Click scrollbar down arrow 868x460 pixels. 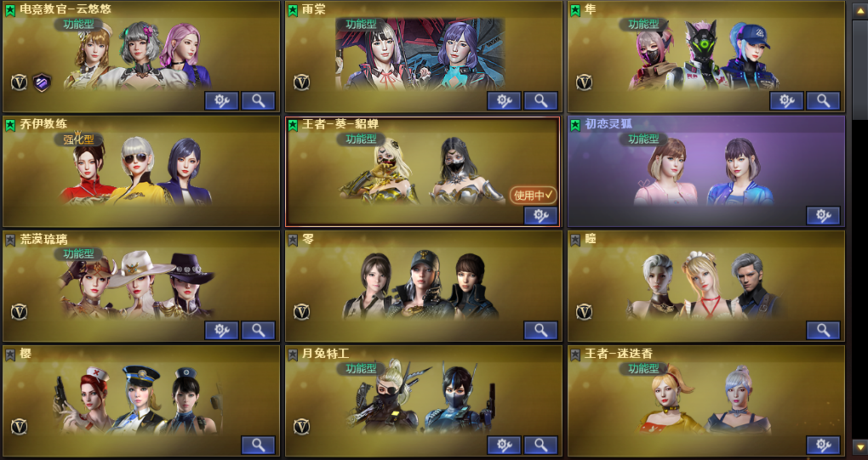tap(860, 446)
